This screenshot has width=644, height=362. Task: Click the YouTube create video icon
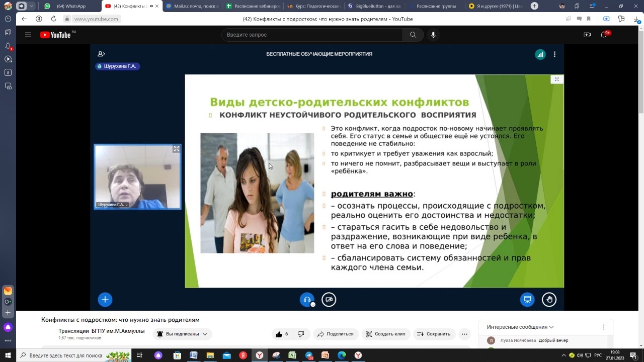tap(587, 35)
